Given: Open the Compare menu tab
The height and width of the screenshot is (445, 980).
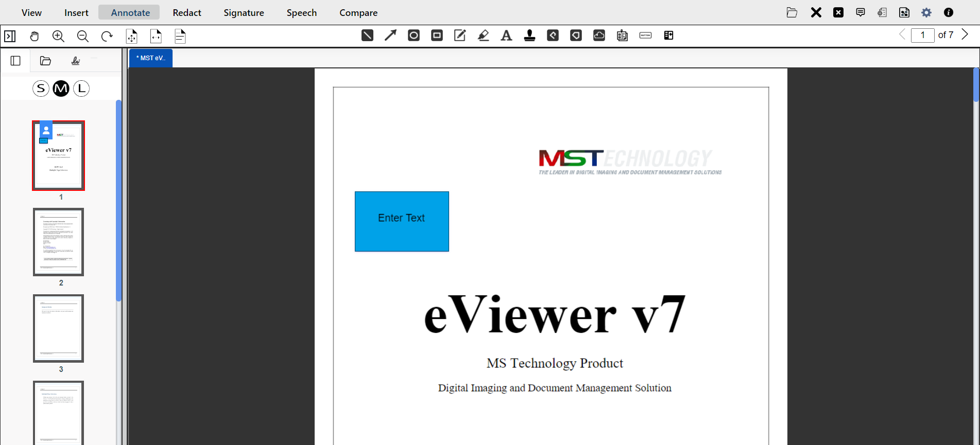Looking at the screenshot, I should [x=358, y=13].
